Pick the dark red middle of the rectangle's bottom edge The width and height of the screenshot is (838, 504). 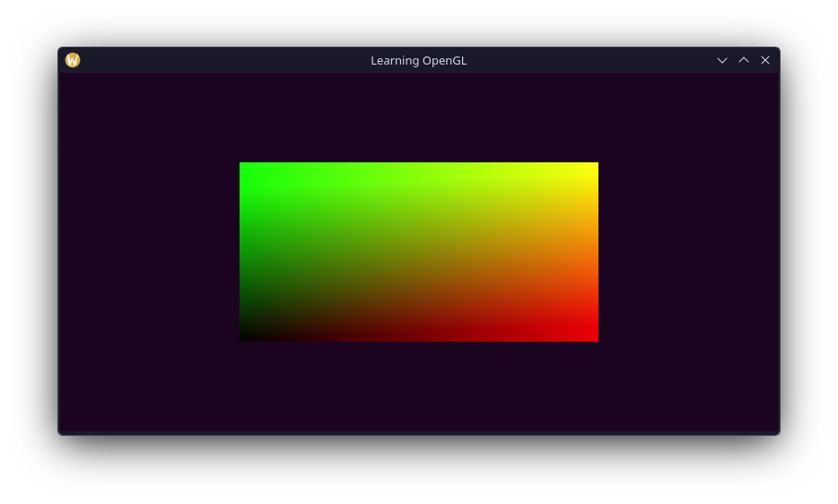tap(419, 336)
